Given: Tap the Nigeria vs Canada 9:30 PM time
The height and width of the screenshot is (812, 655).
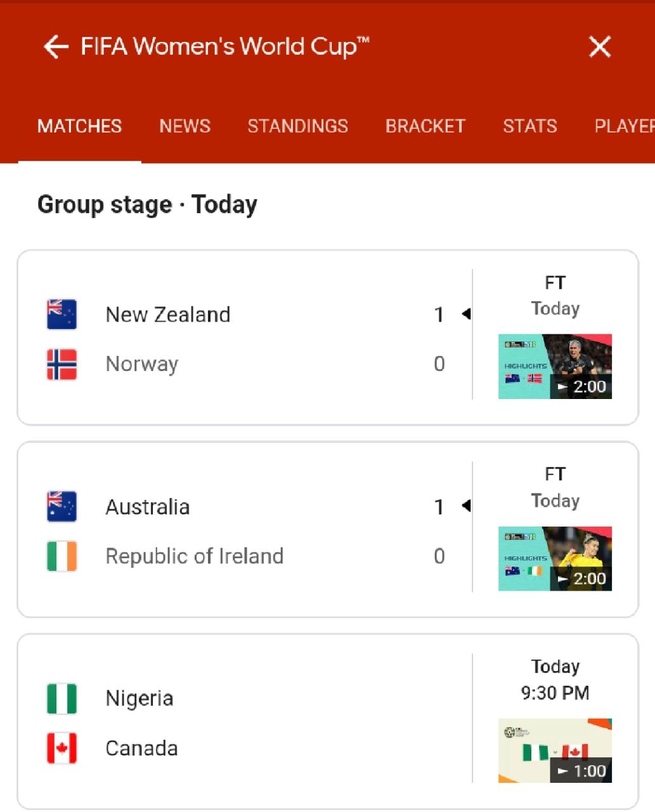Looking at the screenshot, I should tap(555, 693).
